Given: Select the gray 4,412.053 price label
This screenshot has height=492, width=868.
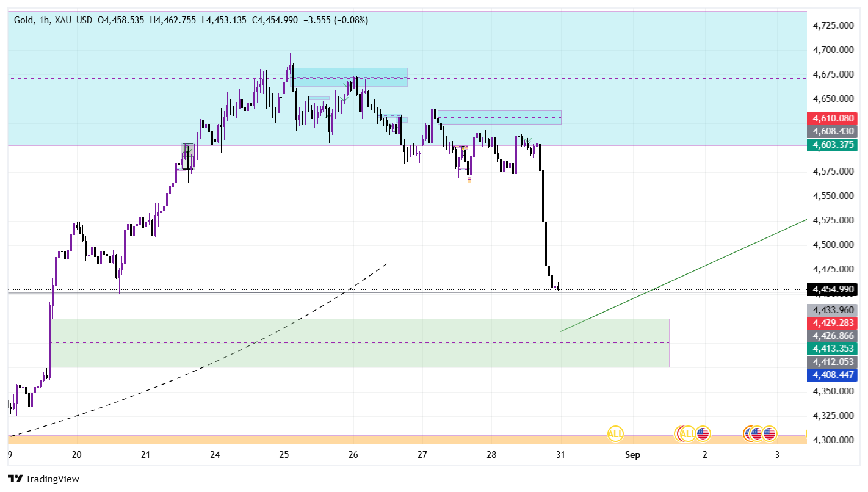Looking at the screenshot, I should 833,361.
